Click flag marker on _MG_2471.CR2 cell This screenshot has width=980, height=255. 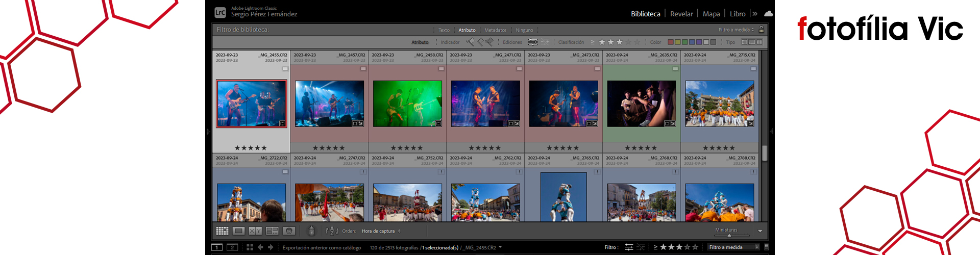519,68
